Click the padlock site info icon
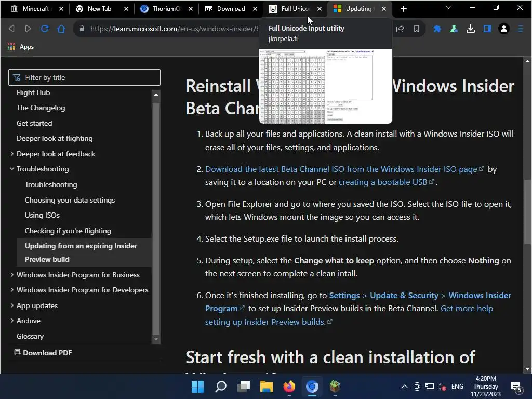The image size is (532, 399). coord(82,29)
